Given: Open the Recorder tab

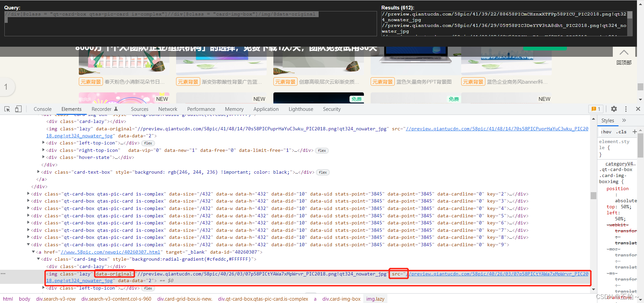Looking at the screenshot, I should point(105,109).
